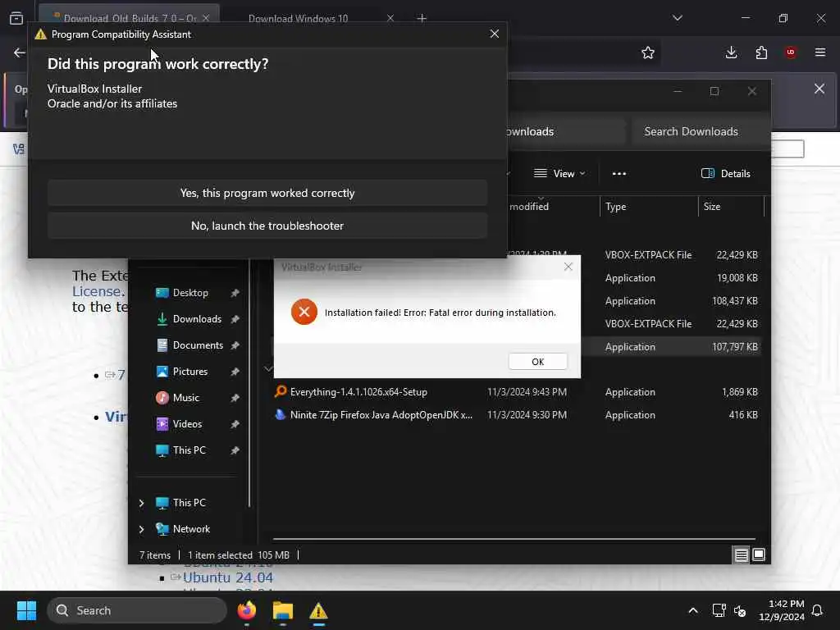Viewport: 840px width, 630px height.
Task: Open Desktop in File Explorer sidebar
Action: [x=190, y=293]
